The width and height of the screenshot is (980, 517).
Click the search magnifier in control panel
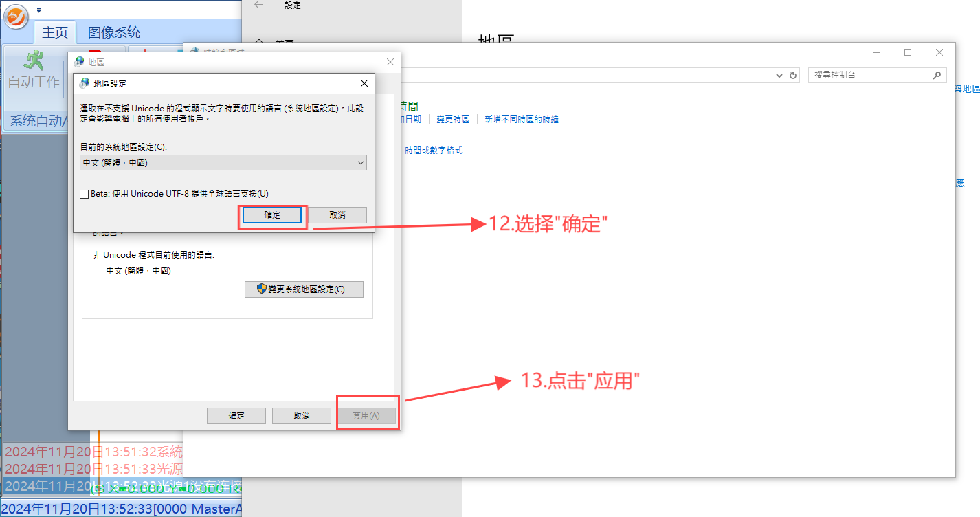937,75
